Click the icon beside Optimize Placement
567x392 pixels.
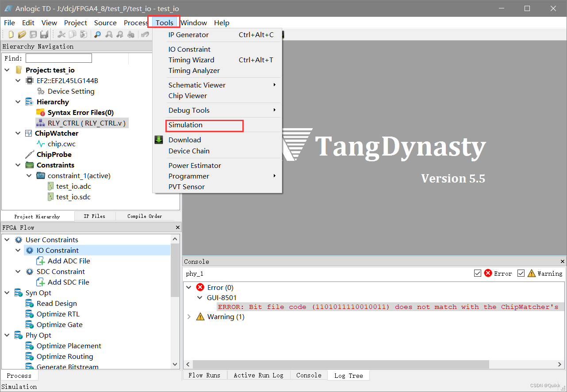tap(30, 346)
